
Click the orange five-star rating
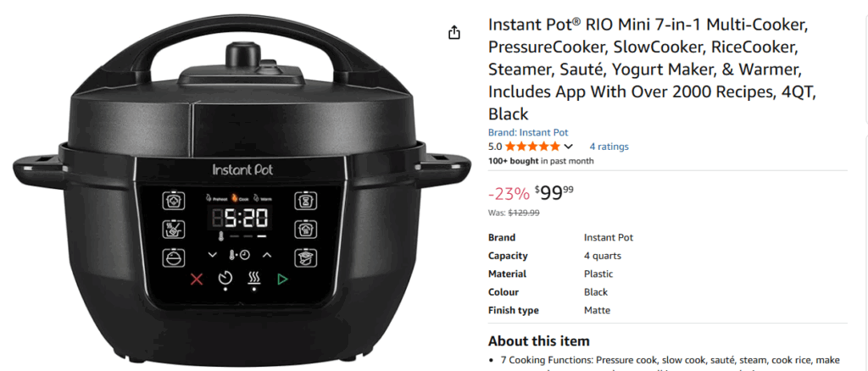click(532, 147)
